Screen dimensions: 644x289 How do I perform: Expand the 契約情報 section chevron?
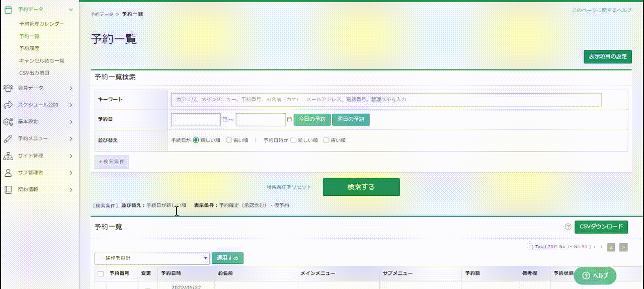[x=71, y=189]
